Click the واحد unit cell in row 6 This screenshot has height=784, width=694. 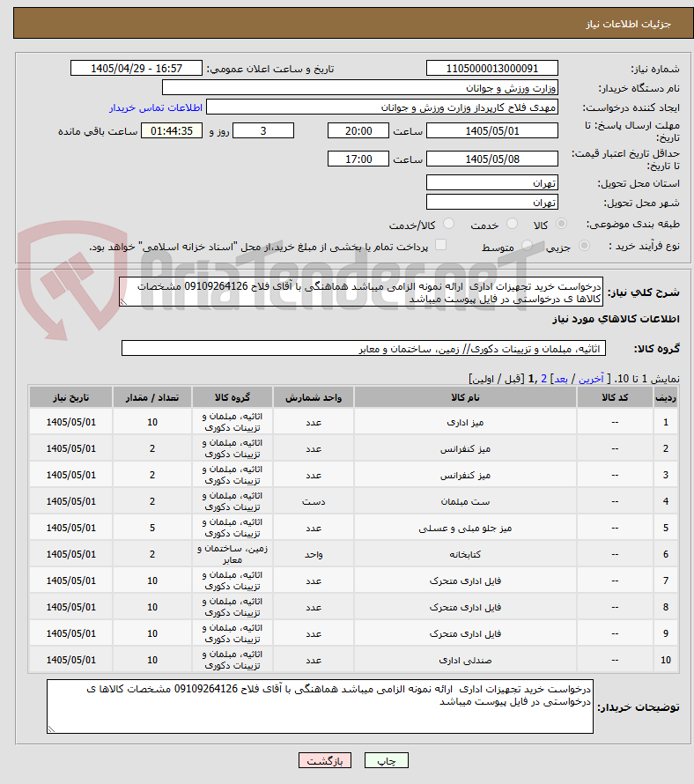(314, 554)
